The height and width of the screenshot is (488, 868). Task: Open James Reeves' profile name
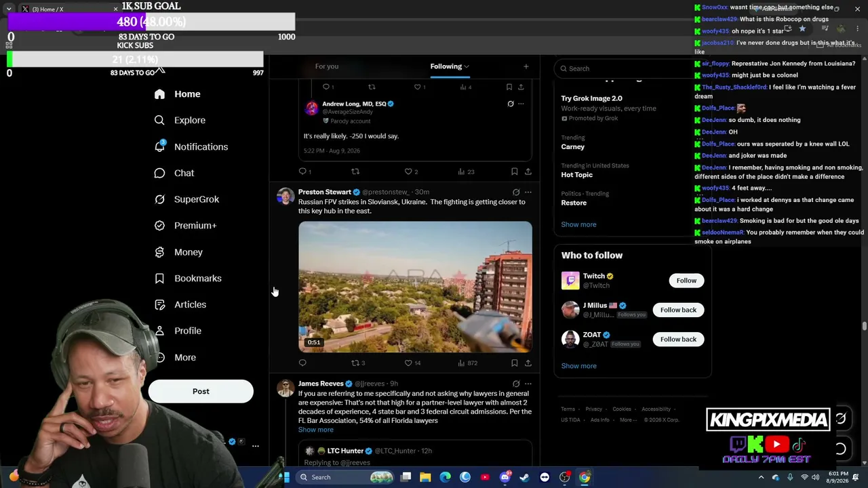click(321, 384)
